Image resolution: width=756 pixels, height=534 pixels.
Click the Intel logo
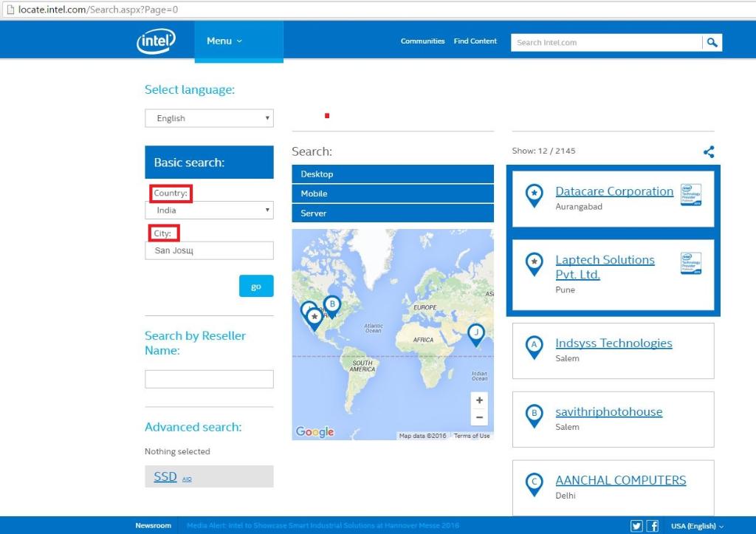coord(156,41)
